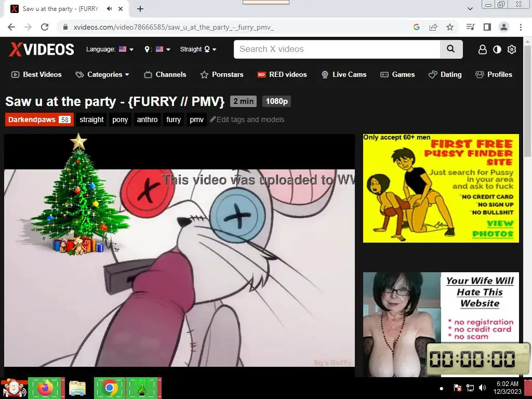532x399 pixels.
Task: Click the 1080p quality badge
Action: (276, 101)
